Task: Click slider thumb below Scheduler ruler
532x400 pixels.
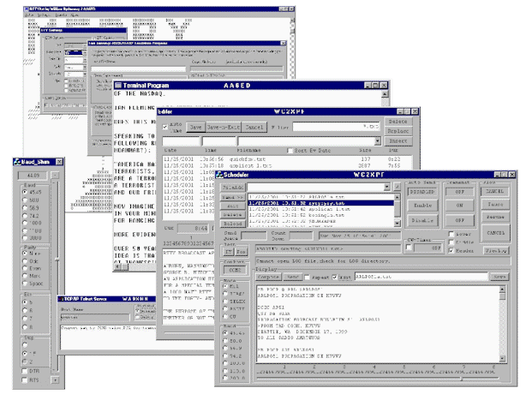Action: click(461, 379)
